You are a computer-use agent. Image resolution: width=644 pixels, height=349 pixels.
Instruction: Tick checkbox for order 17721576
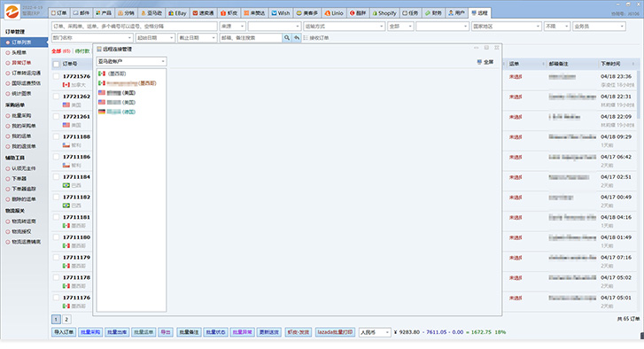tap(57, 76)
